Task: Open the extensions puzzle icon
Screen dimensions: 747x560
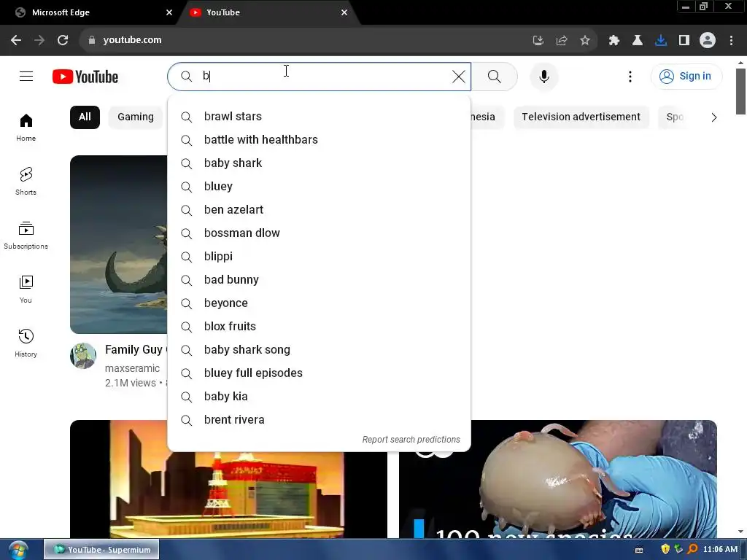Action: click(614, 41)
